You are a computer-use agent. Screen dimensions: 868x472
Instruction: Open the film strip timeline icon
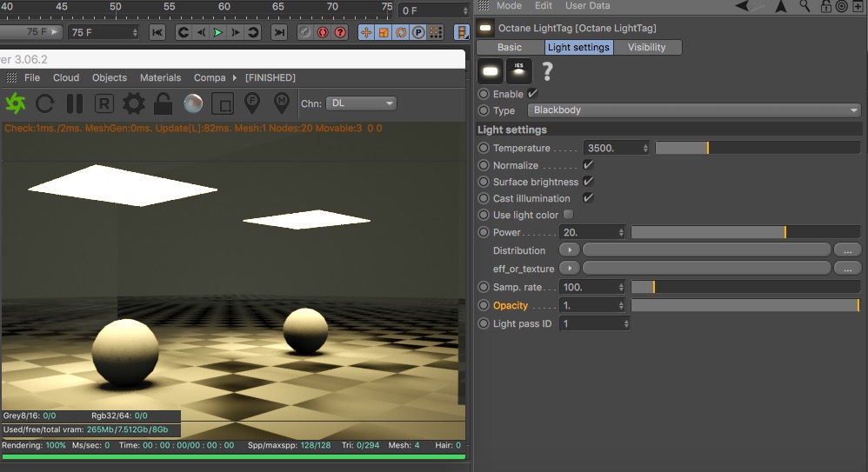point(461,32)
